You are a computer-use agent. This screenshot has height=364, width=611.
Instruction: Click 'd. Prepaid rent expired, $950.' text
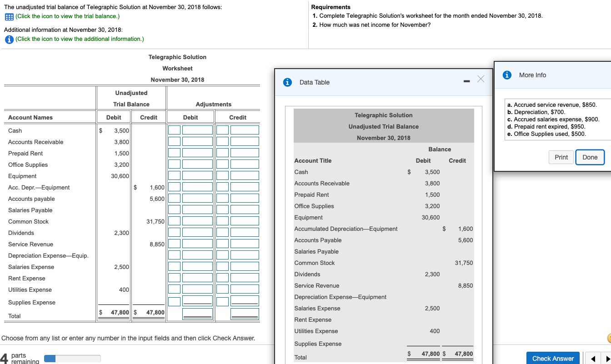(546, 127)
